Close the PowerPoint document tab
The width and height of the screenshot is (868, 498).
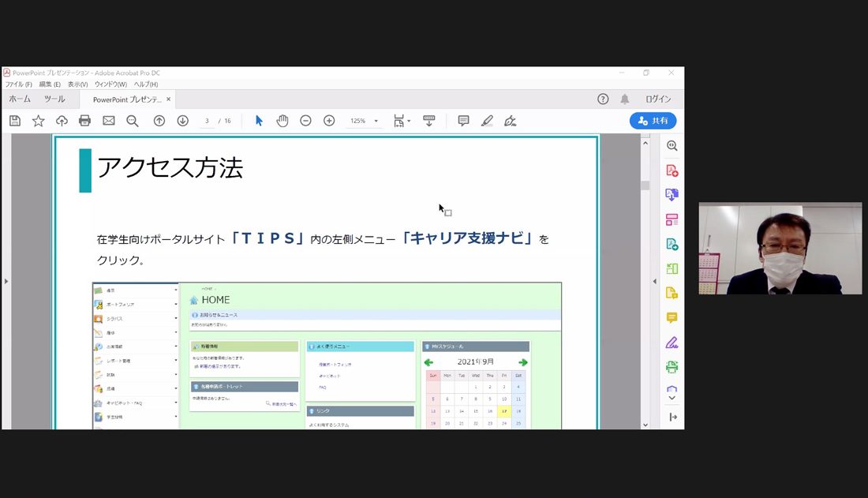(168, 99)
